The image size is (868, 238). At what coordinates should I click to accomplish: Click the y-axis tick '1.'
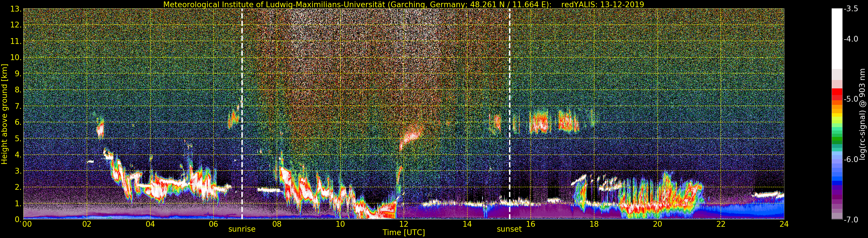(18, 203)
